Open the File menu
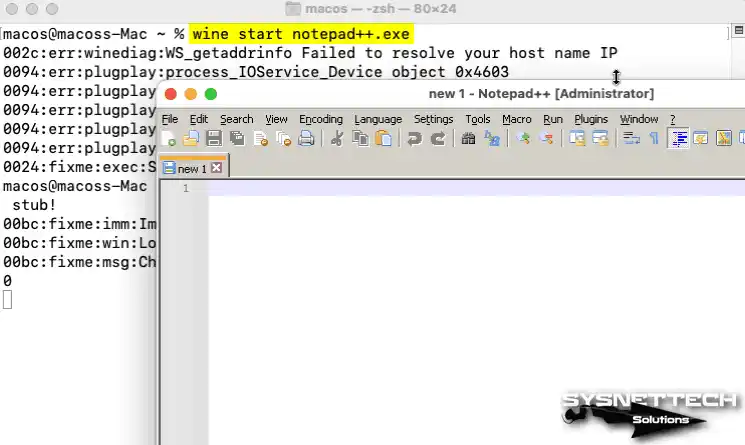This screenshot has width=745, height=445. coord(170,119)
